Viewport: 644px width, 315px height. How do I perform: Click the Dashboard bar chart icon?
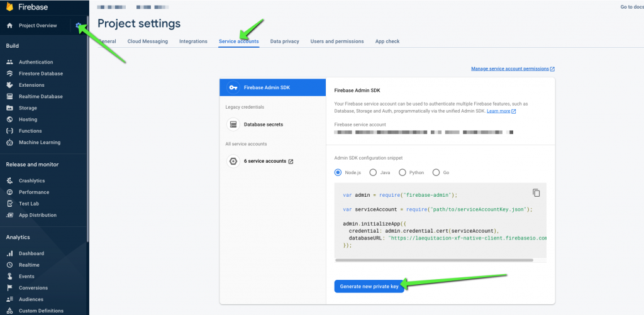(10, 253)
